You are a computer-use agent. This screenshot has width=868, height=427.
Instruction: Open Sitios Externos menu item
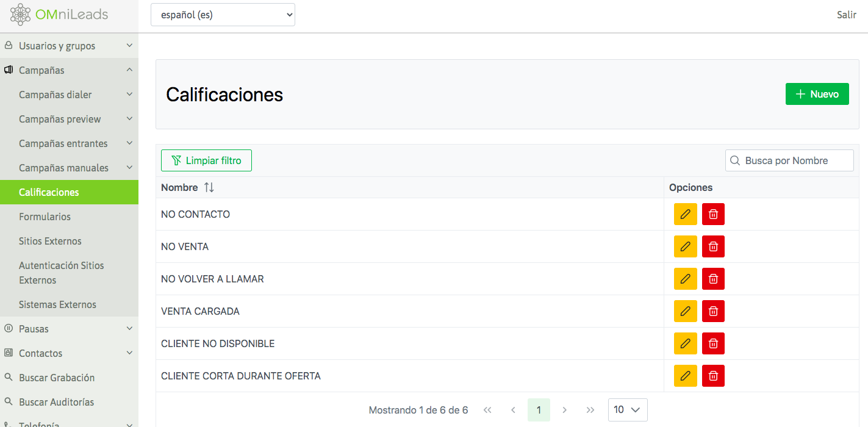pyautogui.click(x=50, y=241)
